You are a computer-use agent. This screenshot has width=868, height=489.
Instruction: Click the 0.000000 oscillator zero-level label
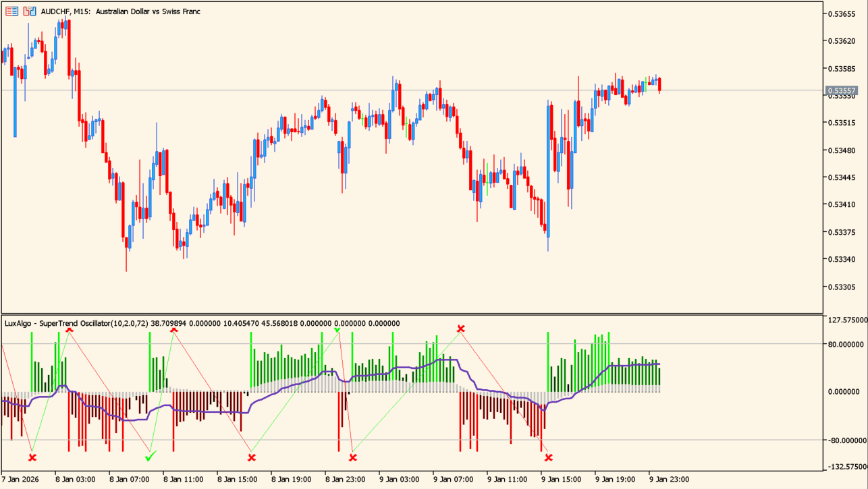[x=848, y=392]
